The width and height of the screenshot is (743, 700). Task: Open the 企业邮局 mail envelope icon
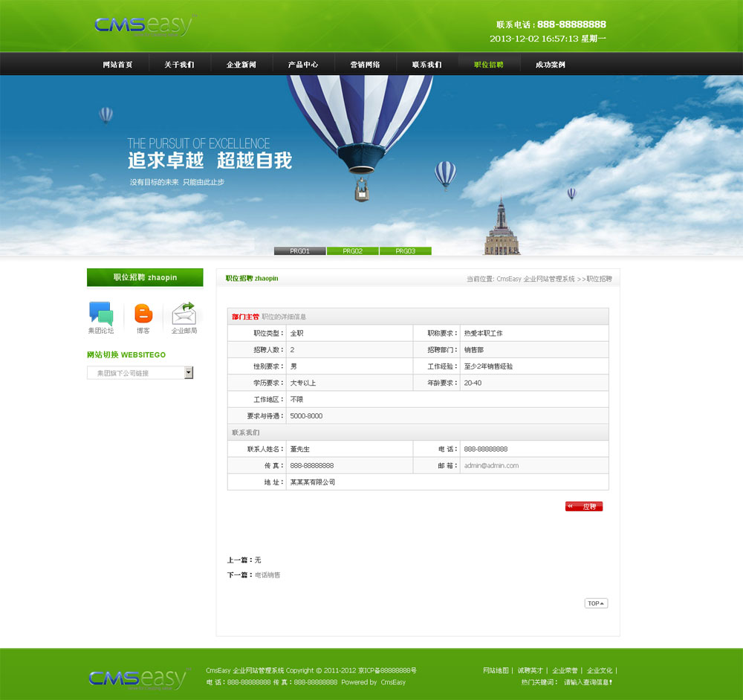pos(184,313)
